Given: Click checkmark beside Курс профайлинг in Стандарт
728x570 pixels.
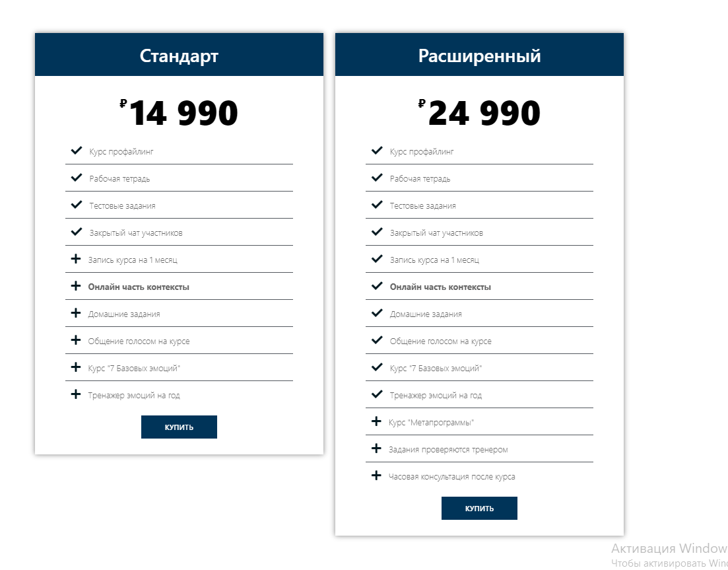Looking at the screenshot, I should click(77, 151).
